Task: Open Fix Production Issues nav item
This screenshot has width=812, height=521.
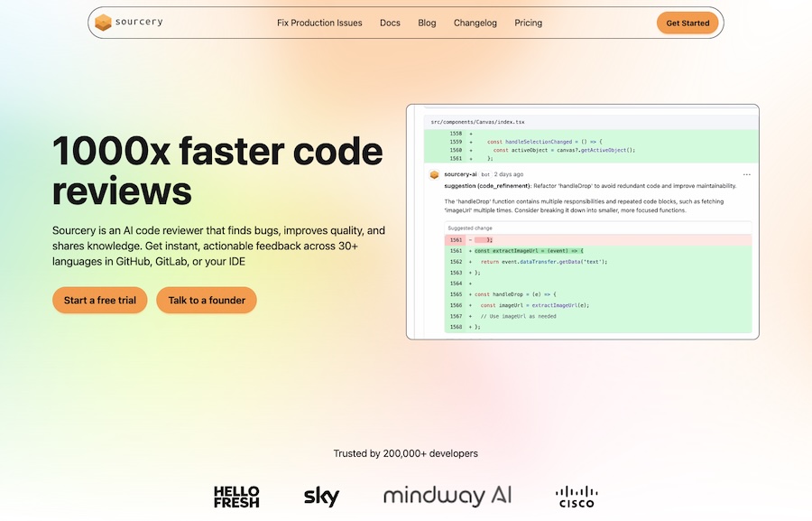Action: coord(319,23)
